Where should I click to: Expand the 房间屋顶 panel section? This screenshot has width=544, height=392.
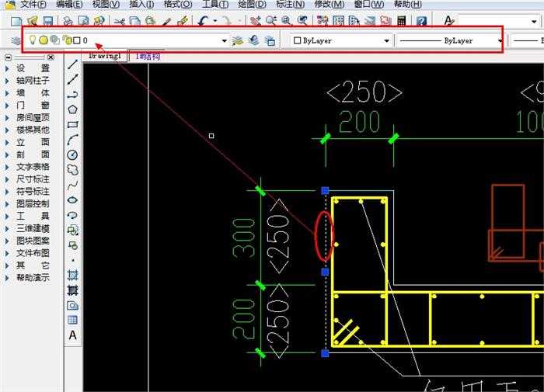click(x=33, y=117)
